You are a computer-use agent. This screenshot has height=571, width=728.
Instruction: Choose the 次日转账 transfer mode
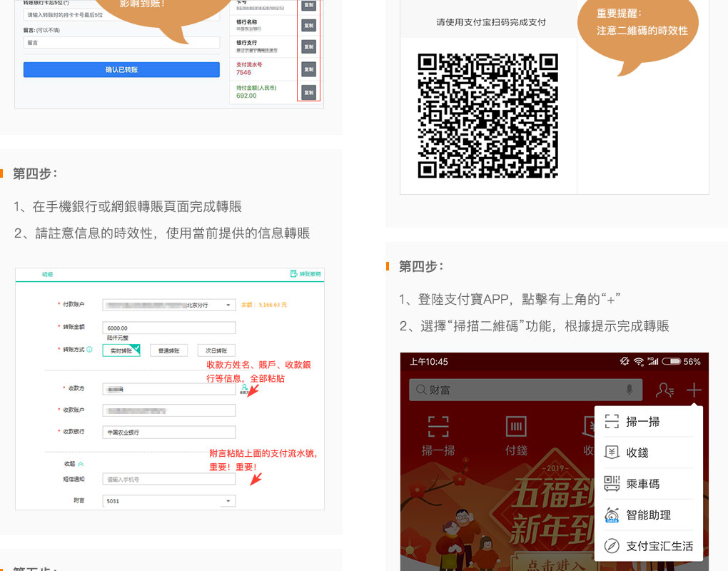[x=216, y=350]
